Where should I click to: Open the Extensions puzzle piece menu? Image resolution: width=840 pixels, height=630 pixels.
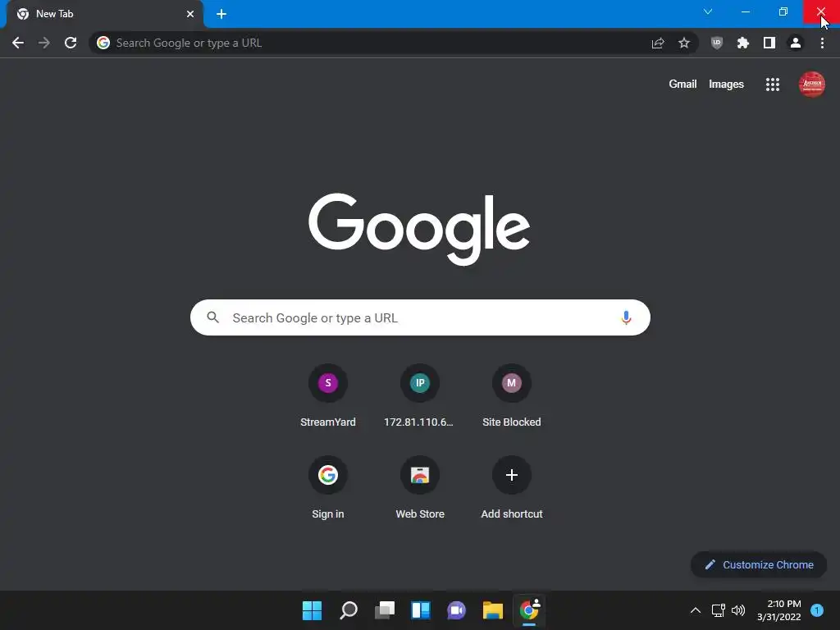point(743,43)
